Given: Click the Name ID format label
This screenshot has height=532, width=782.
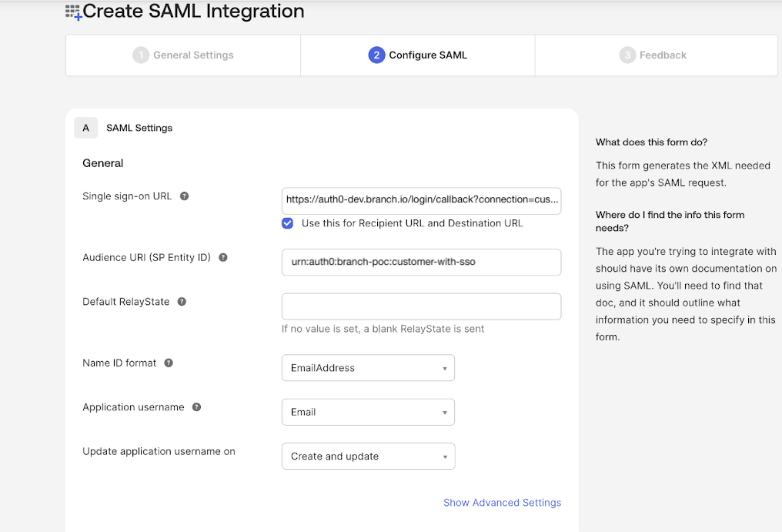Looking at the screenshot, I should pyautogui.click(x=119, y=363).
